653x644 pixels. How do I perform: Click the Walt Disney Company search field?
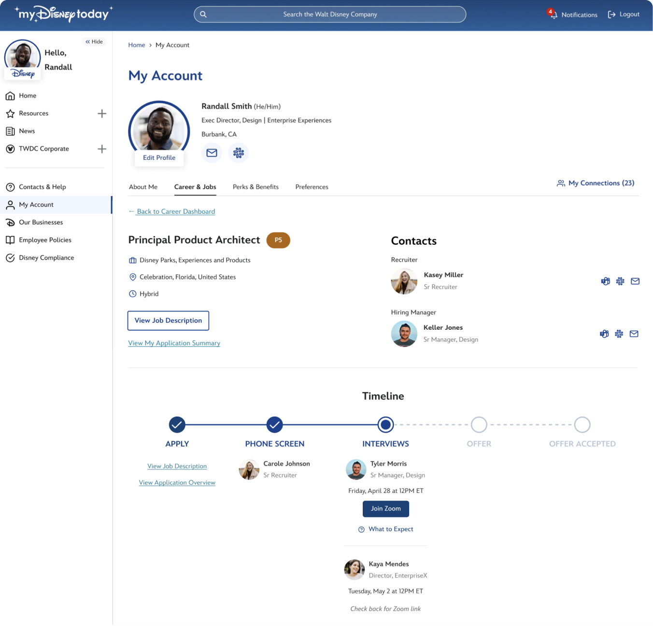click(330, 14)
